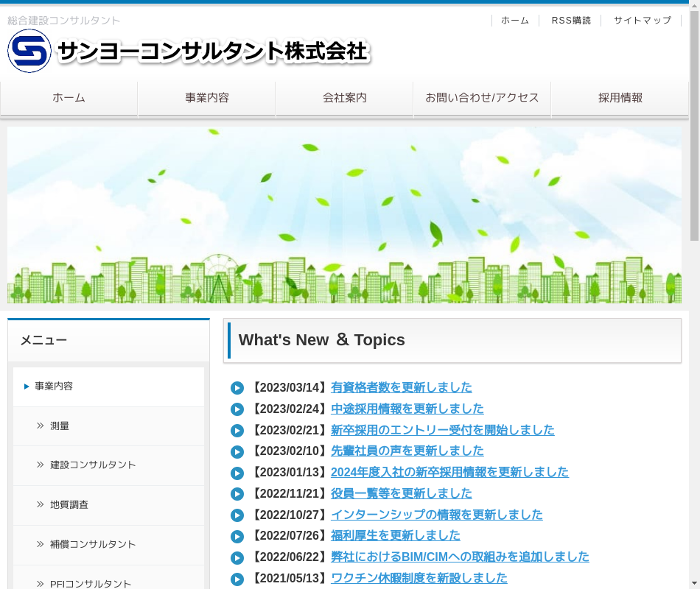Screen dimensions: 700x589
Task: Open 建設コンサルタント in the sidebar menu
Action: [93, 465]
